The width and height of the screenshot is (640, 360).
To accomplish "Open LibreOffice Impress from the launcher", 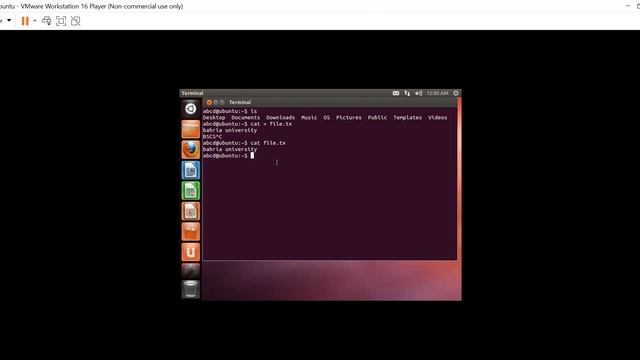I will pyautogui.click(x=191, y=211).
